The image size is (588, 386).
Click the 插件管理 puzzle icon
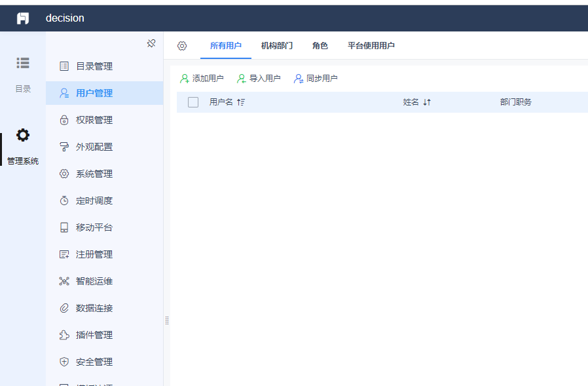pos(64,335)
